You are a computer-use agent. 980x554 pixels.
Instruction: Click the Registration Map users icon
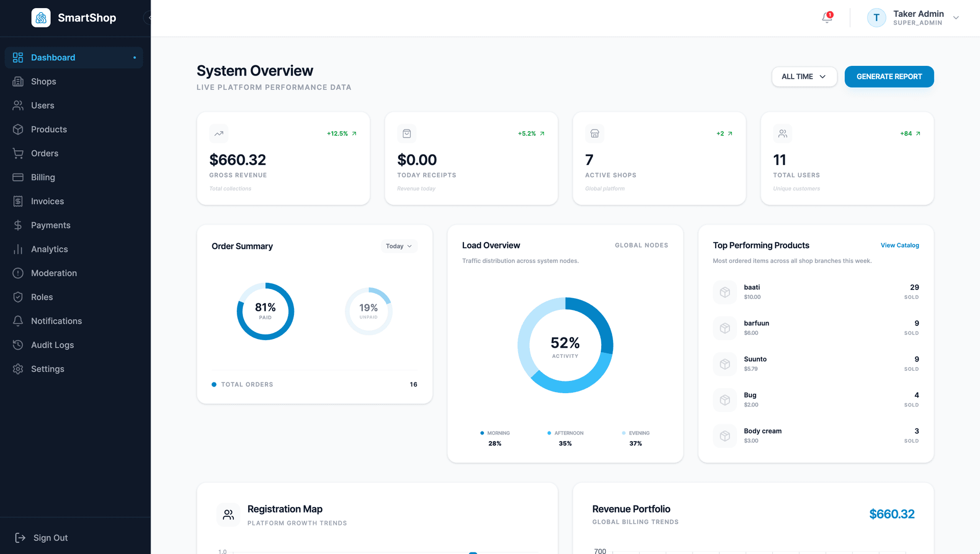[228, 515]
